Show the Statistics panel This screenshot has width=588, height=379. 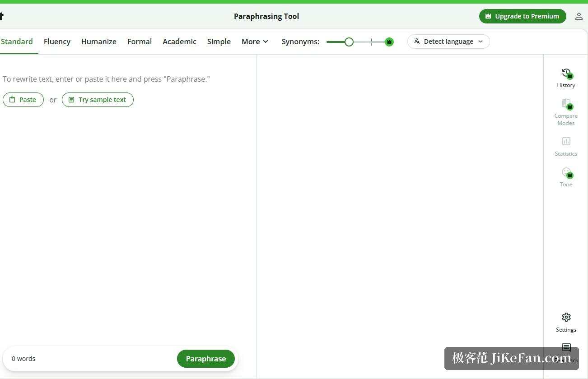coord(566,147)
